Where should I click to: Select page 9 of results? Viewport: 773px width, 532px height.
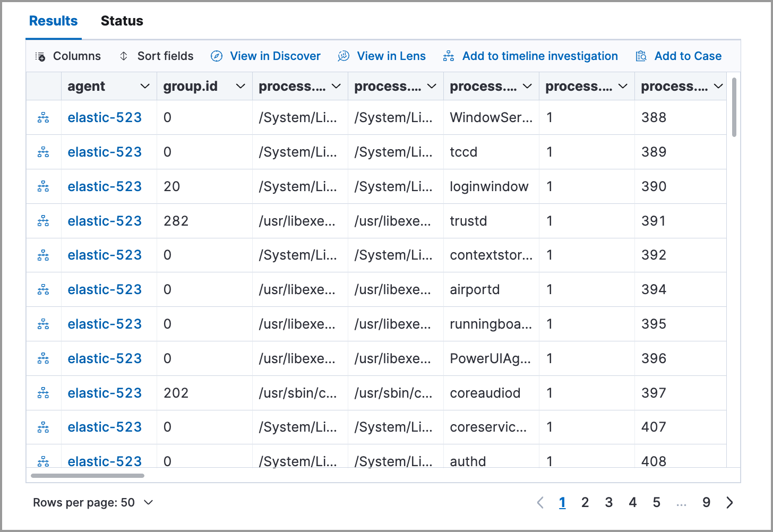tap(706, 502)
